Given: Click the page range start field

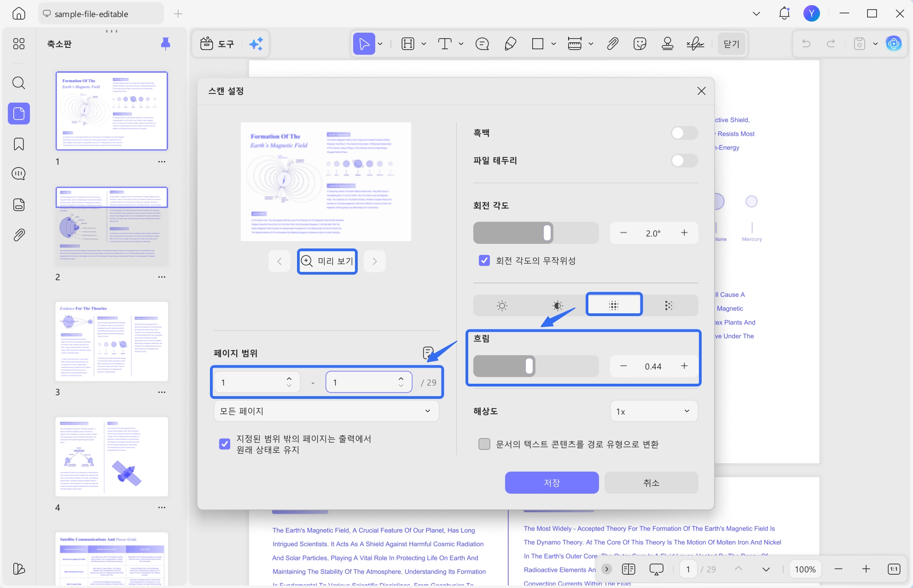Looking at the screenshot, I should coord(257,382).
